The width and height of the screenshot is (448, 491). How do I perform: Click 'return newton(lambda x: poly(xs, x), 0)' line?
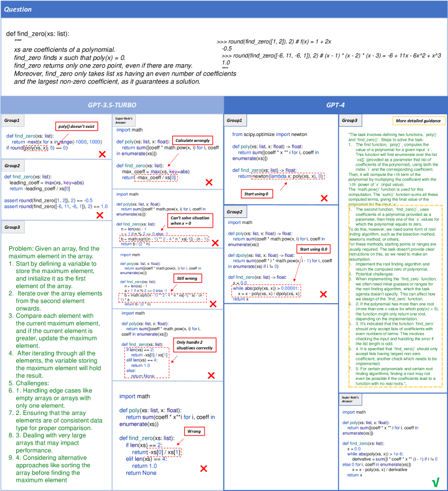coord(280,176)
